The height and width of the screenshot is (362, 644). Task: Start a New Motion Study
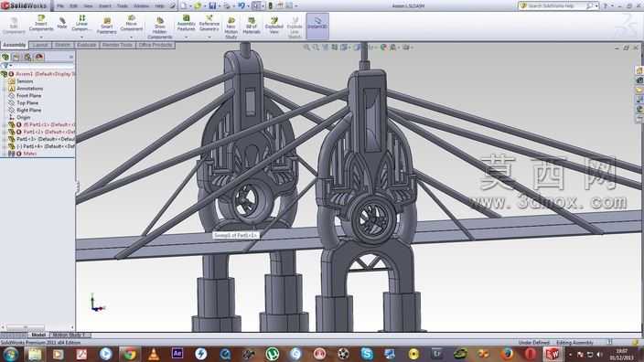pos(231,28)
